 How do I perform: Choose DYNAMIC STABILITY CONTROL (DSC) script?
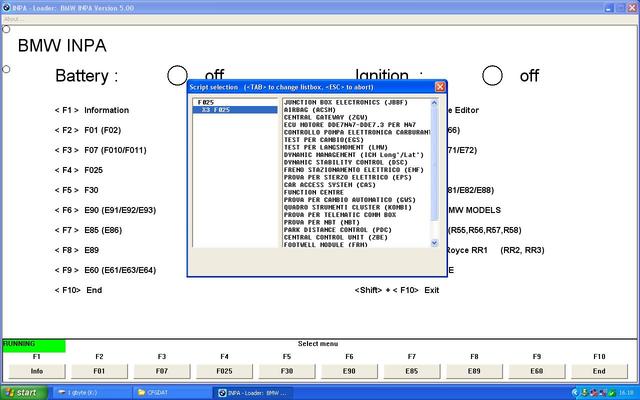point(346,162)
